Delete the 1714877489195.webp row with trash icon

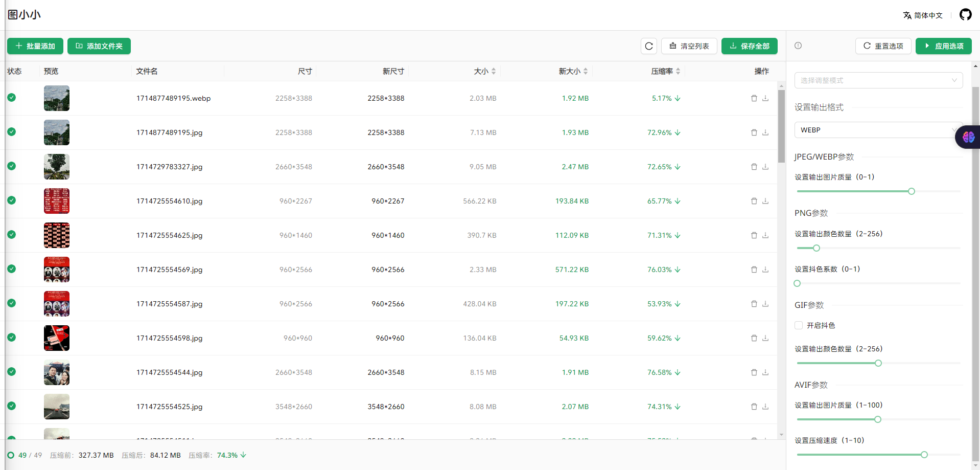coord(754,98)
